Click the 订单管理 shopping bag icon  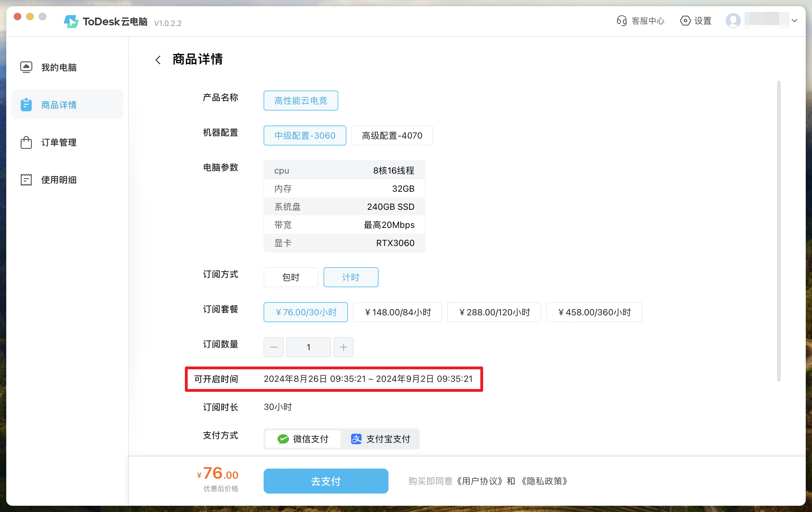click(x=26, y=142)
